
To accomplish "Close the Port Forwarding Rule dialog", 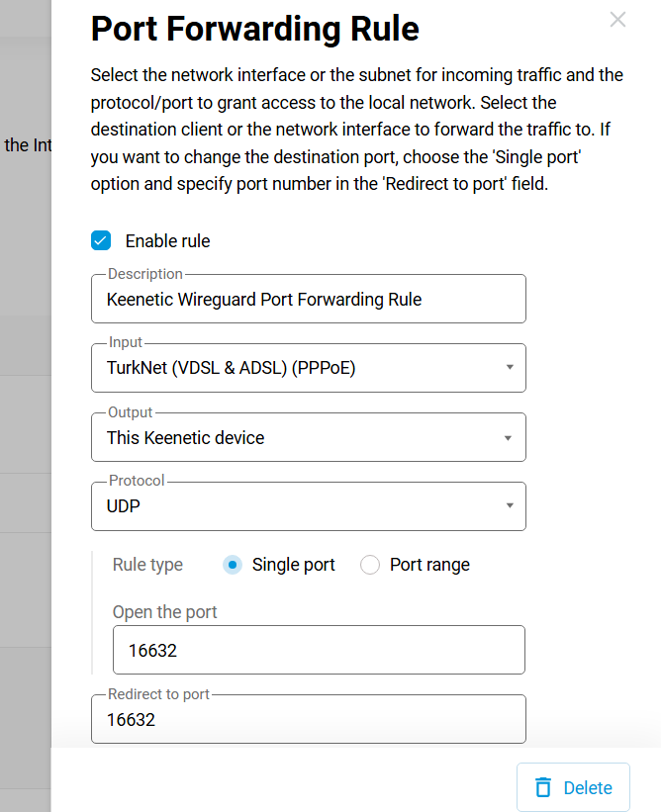I will coord(617,20).
